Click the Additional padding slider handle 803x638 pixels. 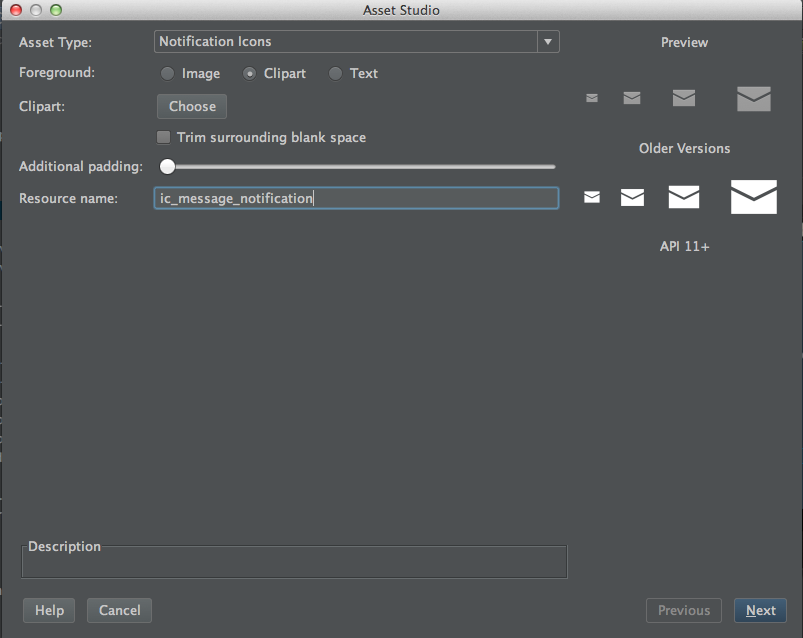[x=167, y=166]
